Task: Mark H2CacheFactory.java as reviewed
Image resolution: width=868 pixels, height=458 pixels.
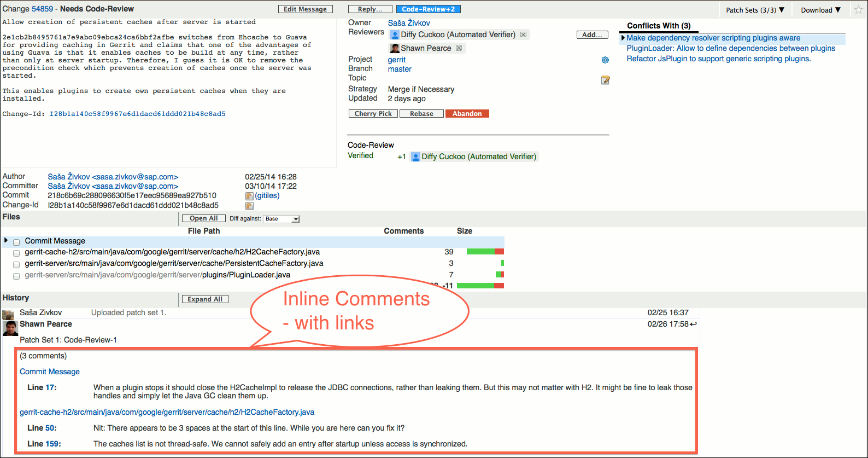Action: [x=16, y=253]
